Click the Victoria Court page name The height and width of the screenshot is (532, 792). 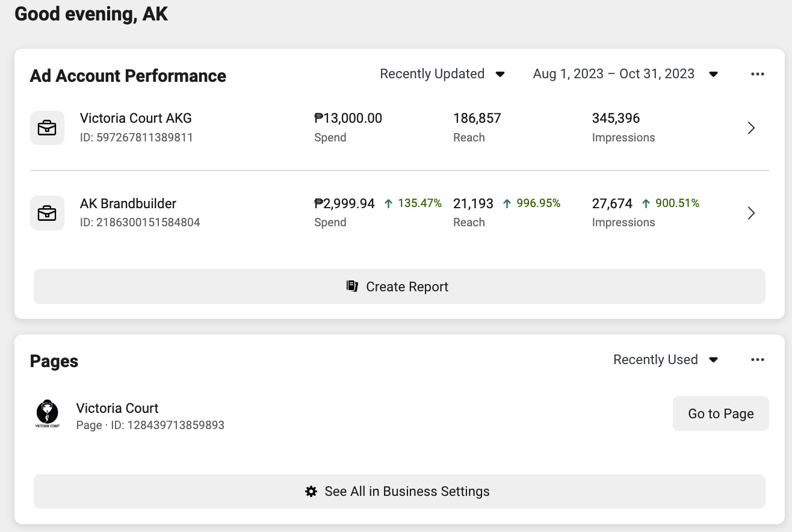tap(117, 408)
